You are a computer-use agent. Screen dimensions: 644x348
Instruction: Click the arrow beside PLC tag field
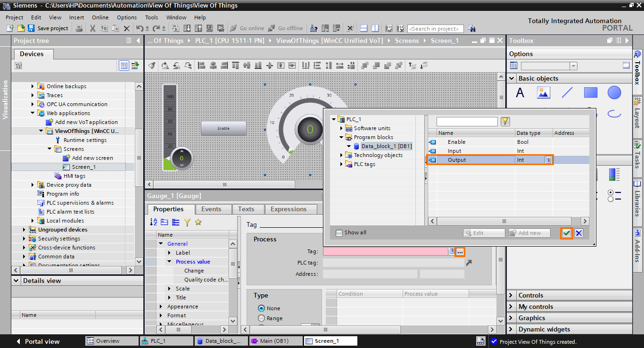click(469, 263)
